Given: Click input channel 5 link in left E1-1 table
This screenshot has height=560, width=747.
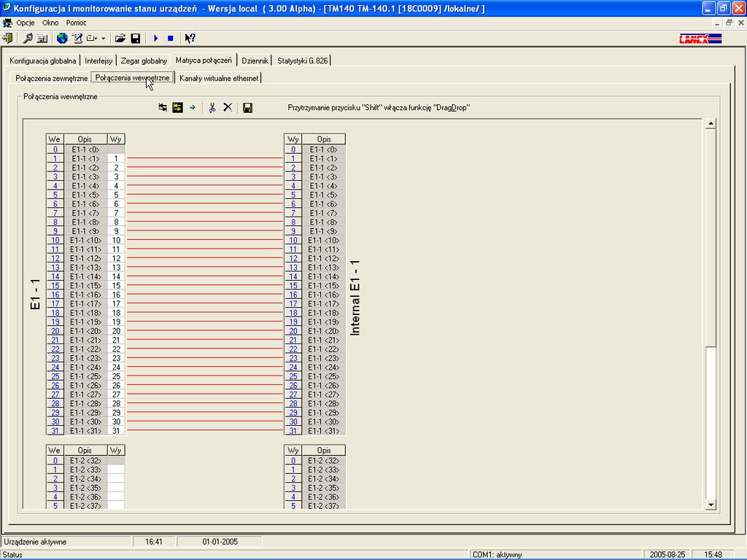Looking at the screenshot, I should [x=55, y=195].
